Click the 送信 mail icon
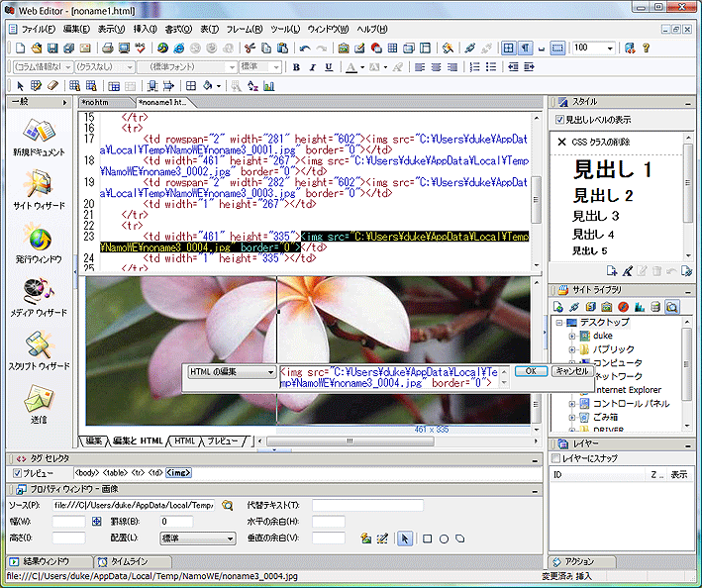702x588 pixels. (x=39, y=400)
